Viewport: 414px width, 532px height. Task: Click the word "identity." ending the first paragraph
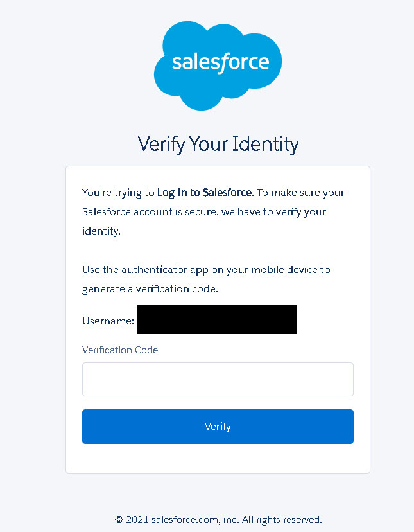[101, 231]
